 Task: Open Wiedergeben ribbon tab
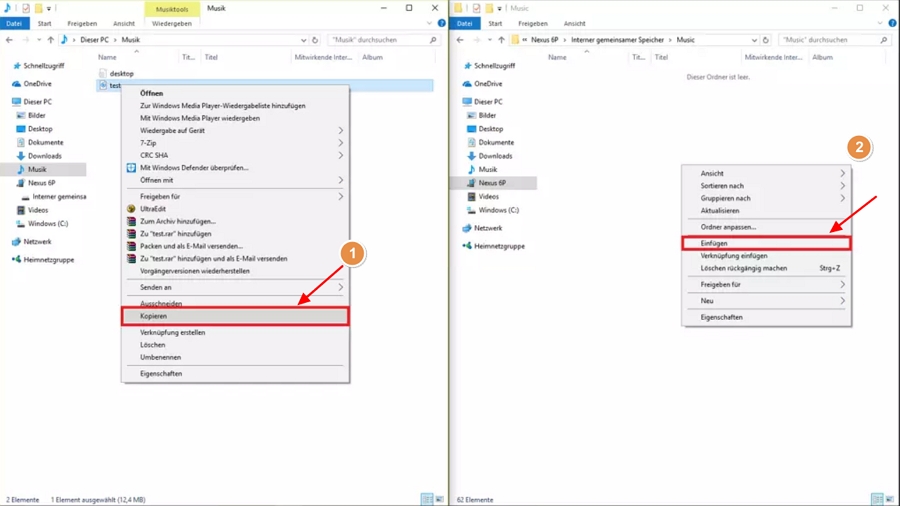[x=171, y=23]
